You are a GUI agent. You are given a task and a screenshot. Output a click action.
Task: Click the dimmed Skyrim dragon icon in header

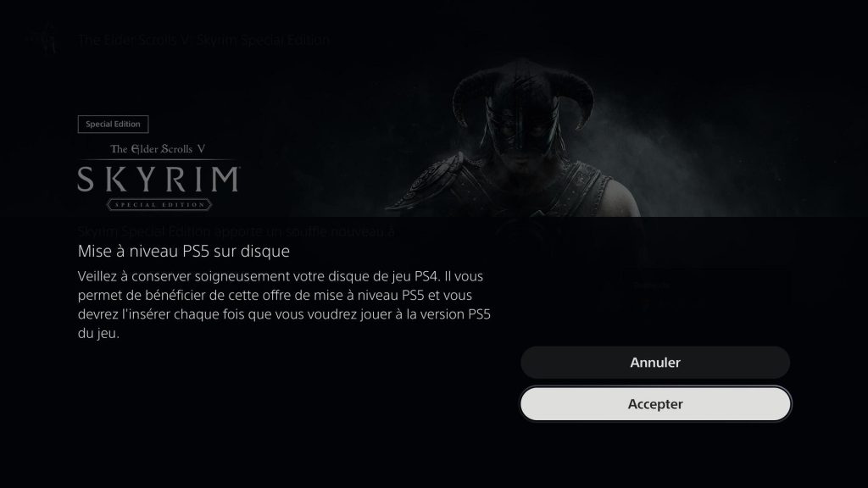[x=48, y=39]
